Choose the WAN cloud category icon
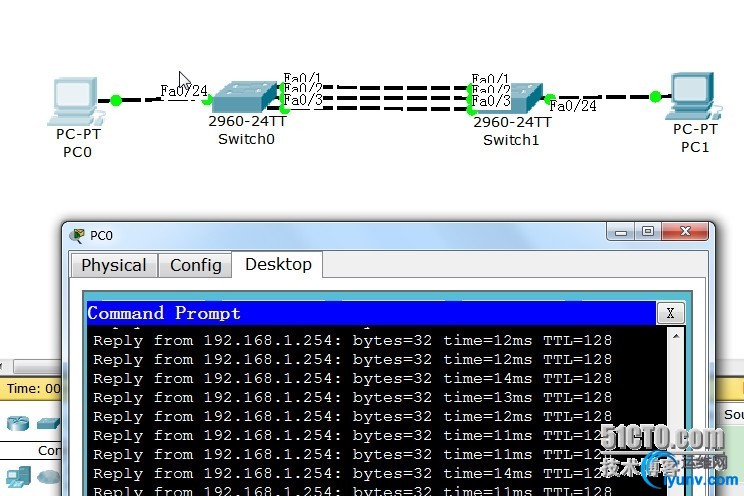744x496 pixels. pos(49,477)
